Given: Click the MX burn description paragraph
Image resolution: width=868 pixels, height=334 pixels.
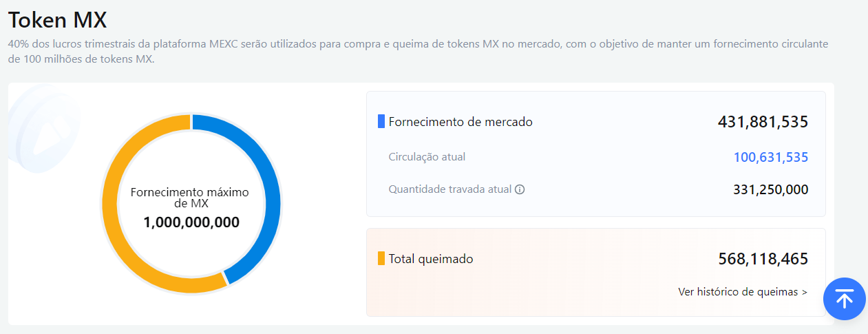Looking at the screenshot, I should (x=418, y=52).
